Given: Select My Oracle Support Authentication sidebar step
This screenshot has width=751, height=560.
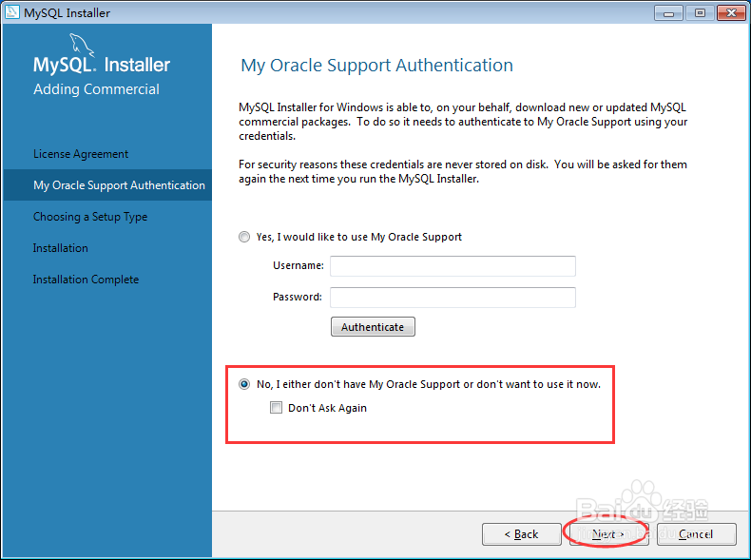Looking at the screenshot, I should point(107,184).
